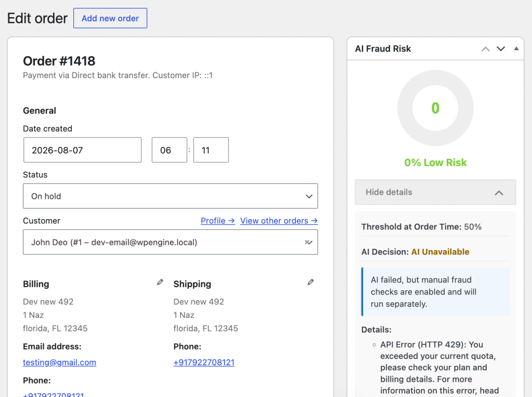
Task: Edit shipping address with pencil icon
Action: click(x=310, y=282)
